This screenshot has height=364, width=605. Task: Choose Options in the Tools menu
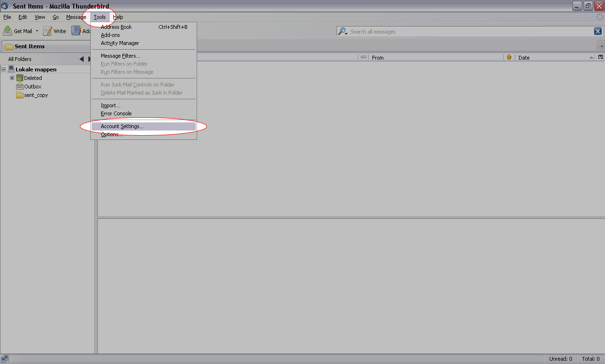112,135
